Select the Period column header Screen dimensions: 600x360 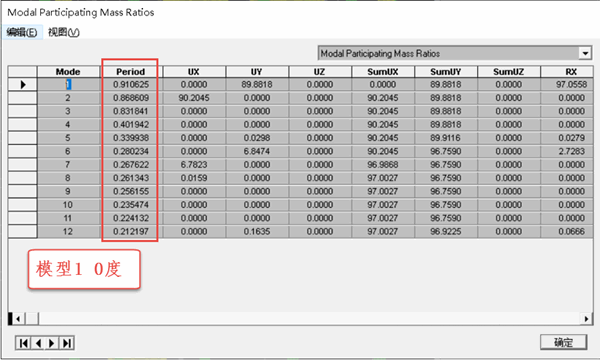131,72
